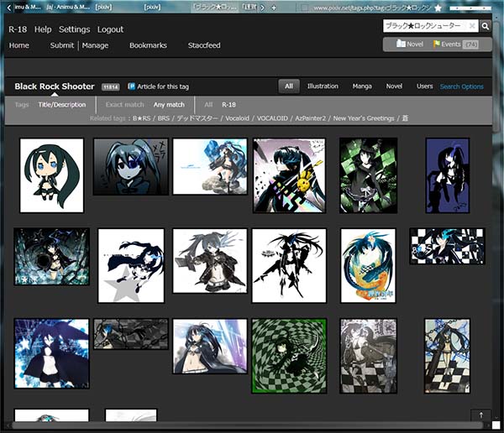Select Title/Description search mode

[x=61, y=105]
